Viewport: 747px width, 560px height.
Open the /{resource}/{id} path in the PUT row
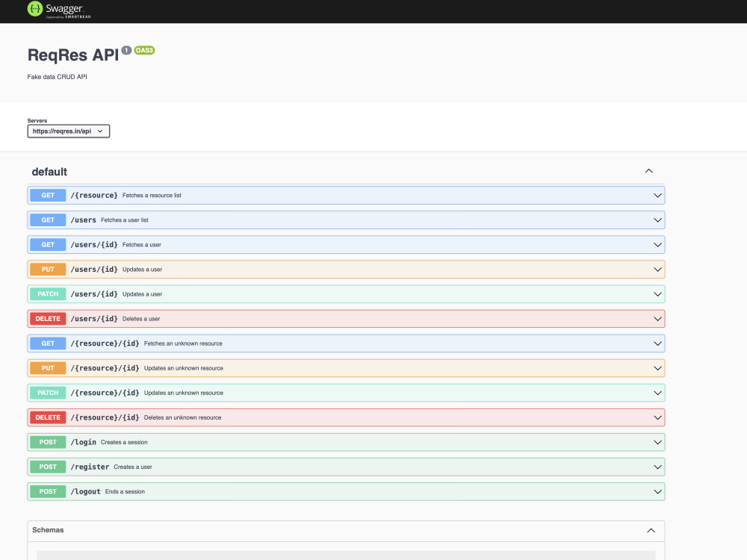pyautogui.click(x=105, y=368)
